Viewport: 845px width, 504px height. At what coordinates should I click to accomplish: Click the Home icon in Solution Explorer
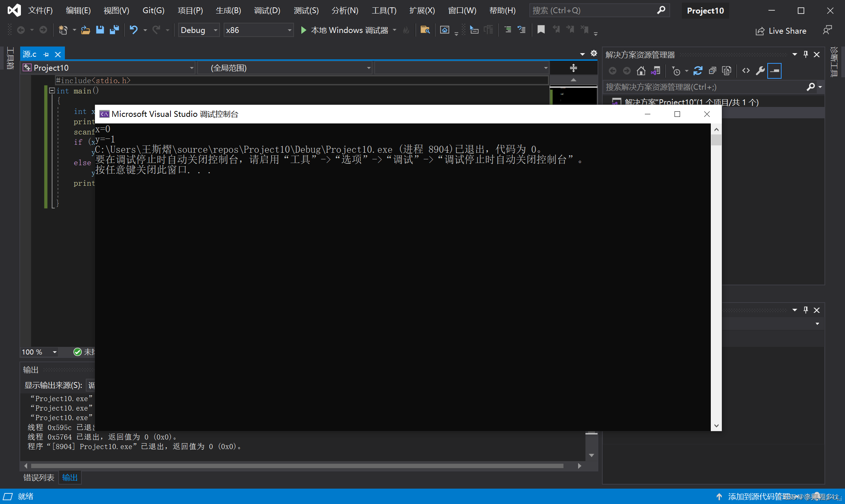click(641, 71)
